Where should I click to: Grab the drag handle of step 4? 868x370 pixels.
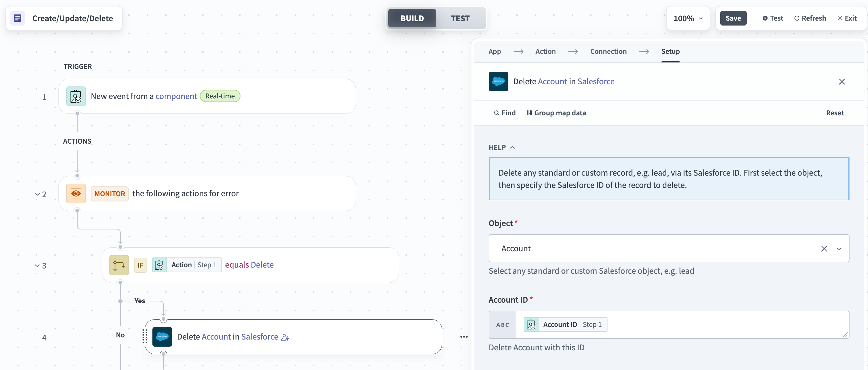click(x=144, y=336)
